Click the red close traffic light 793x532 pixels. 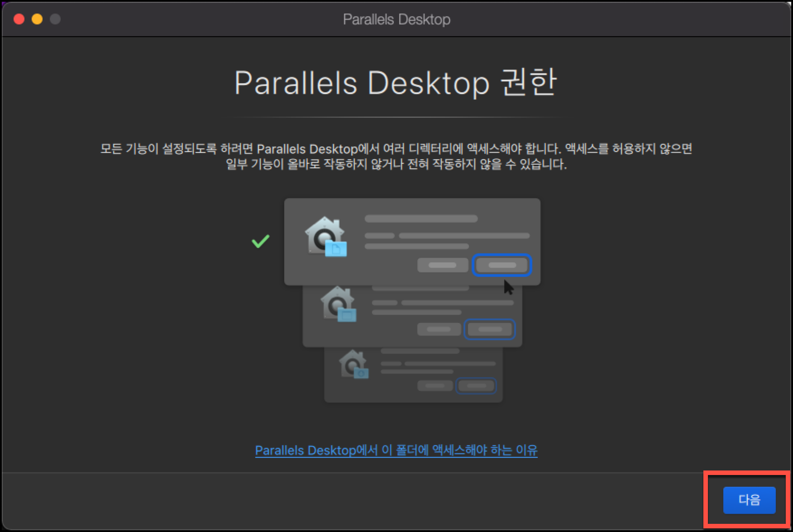(19, 19)
